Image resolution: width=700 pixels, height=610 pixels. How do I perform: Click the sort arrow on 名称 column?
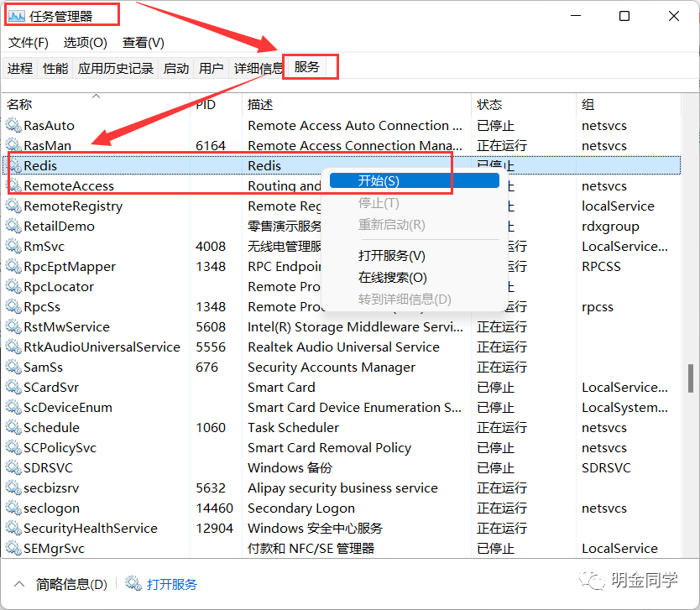pyautogui.click(x=96, y=96)
